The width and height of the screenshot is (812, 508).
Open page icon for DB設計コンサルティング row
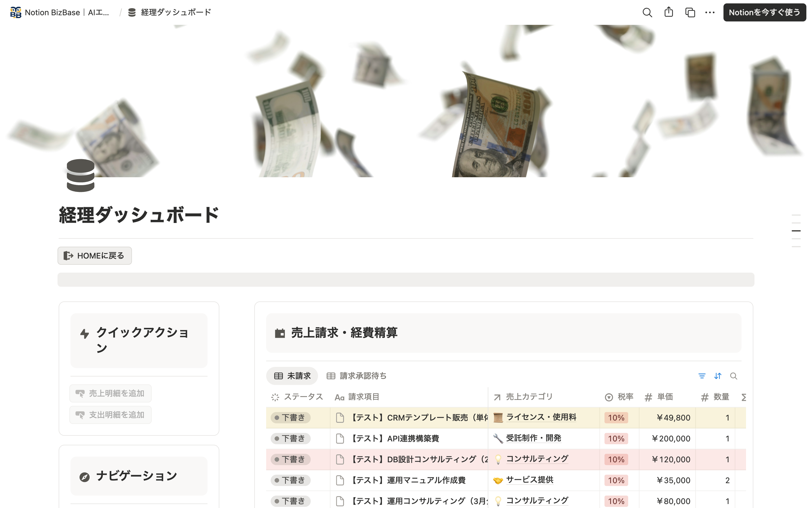coord(340,459)
